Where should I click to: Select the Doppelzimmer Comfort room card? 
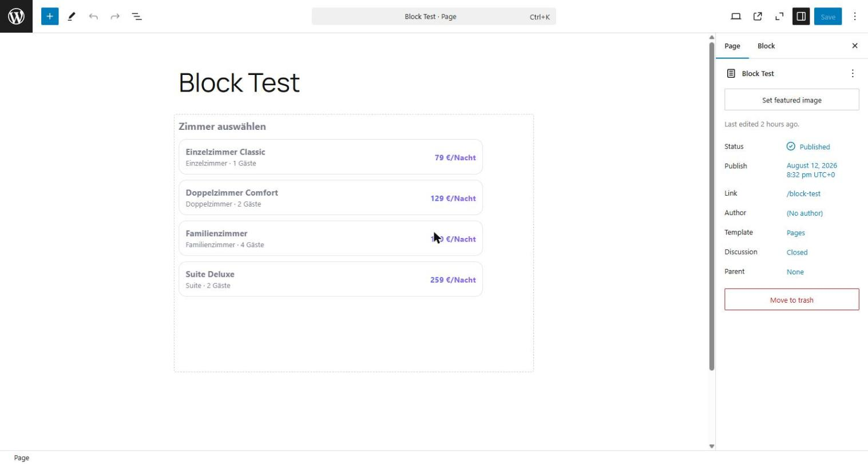click(331, 197)
